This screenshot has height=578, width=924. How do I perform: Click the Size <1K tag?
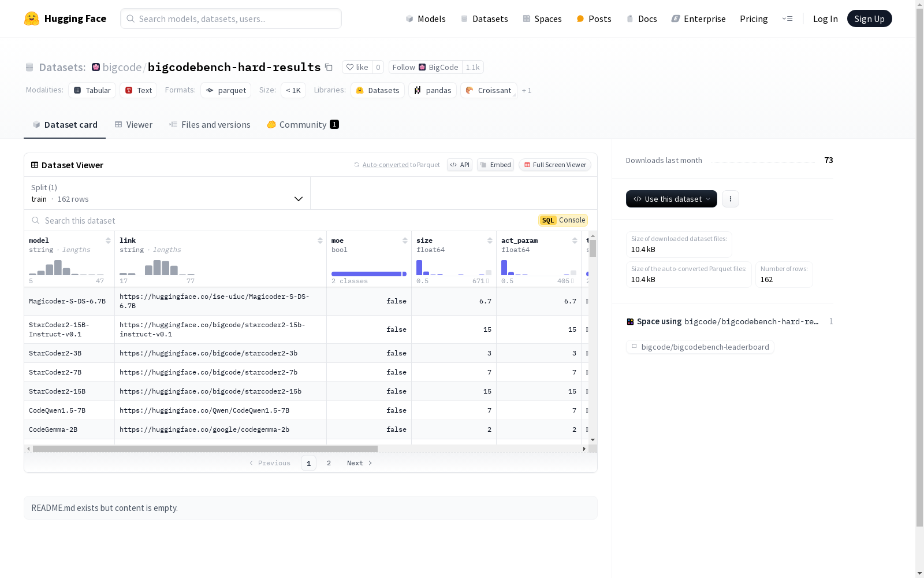pos(293,90)
